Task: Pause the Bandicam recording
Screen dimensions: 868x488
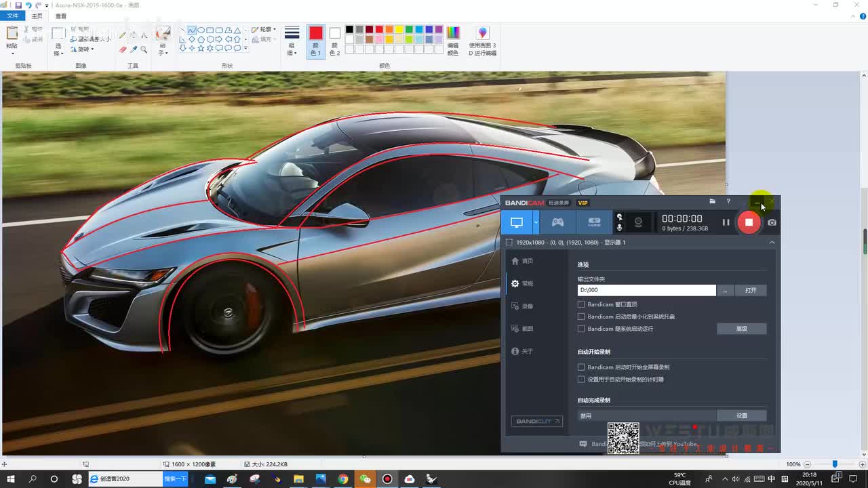Action: [x=726, y=222]
